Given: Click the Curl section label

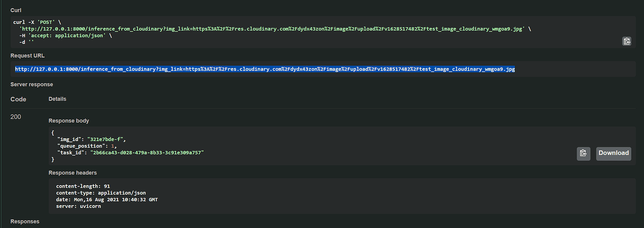Looking at the screenshot, I should pos(16,10).
